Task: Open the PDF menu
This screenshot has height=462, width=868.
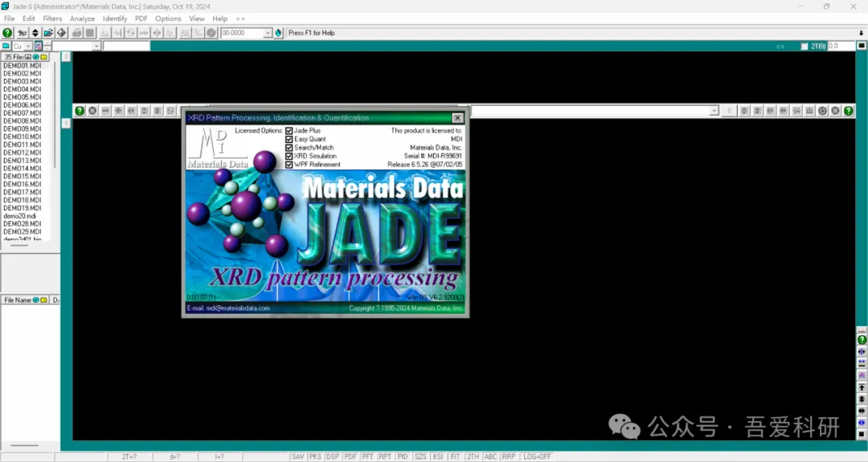Action: 141,18
